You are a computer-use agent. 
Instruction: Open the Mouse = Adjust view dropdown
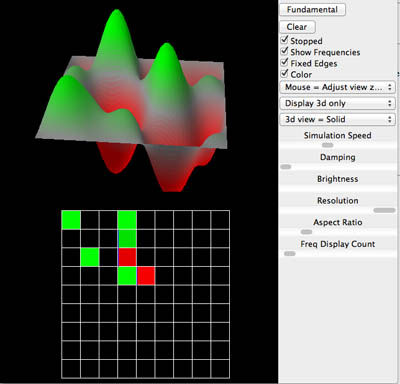[x=337, y=87]
